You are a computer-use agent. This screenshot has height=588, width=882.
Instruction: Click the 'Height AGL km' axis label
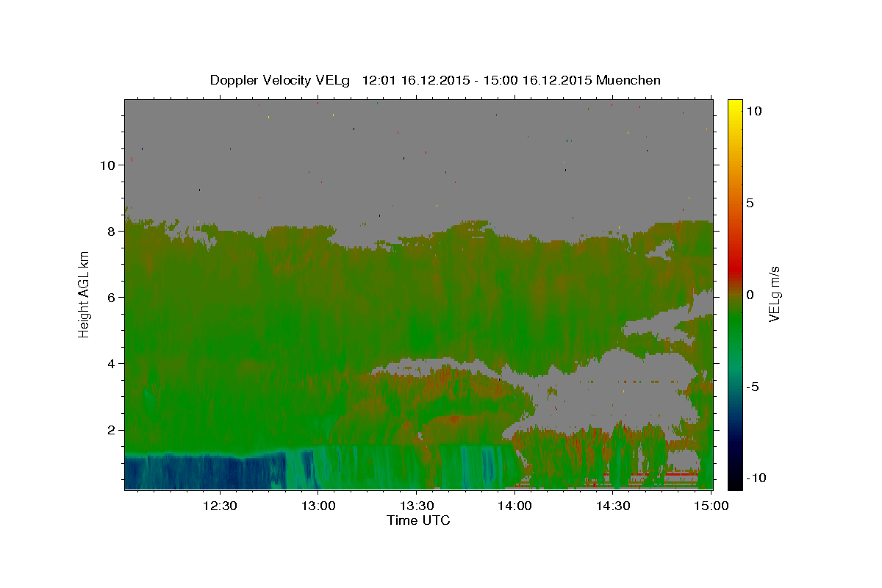pos(84,294)
